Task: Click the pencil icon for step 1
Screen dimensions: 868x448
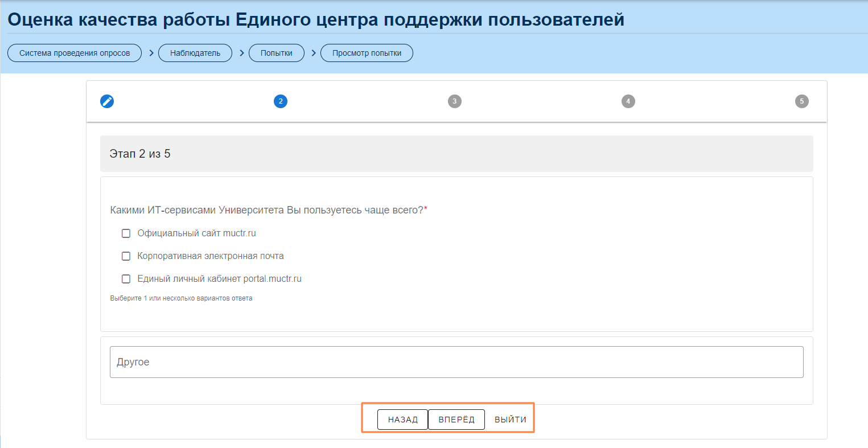Action: [107, 101]
